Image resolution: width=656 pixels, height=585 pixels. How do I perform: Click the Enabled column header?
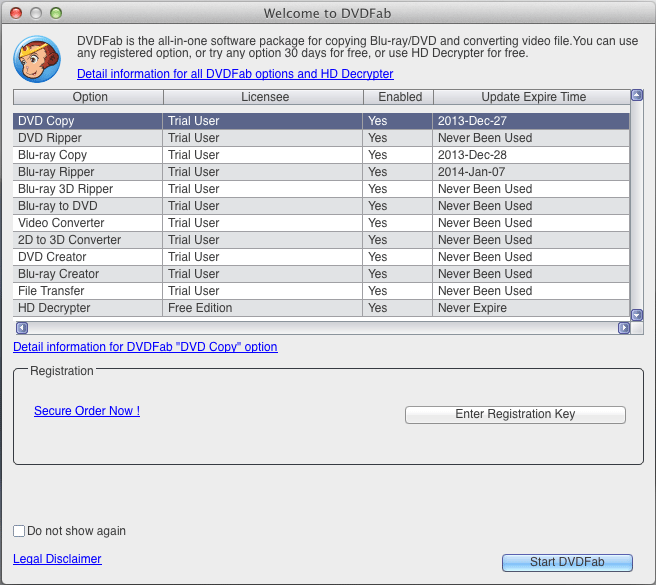tap(399, 97)
